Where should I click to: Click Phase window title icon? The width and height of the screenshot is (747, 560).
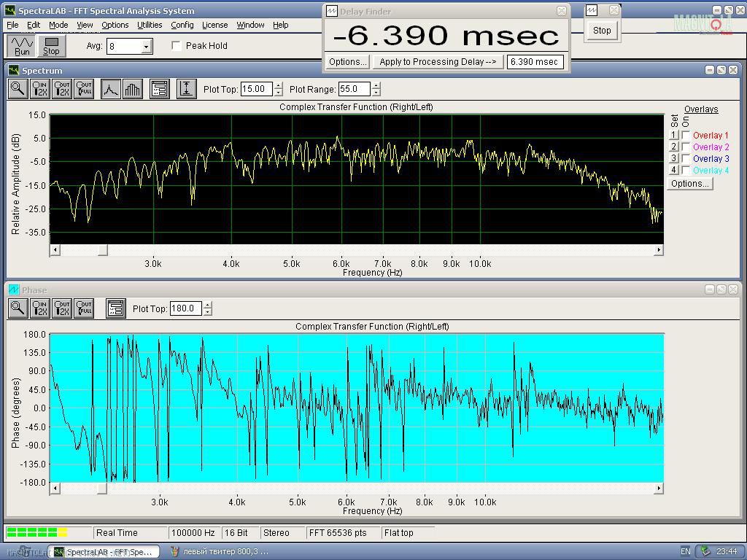(x=14, y=290)
